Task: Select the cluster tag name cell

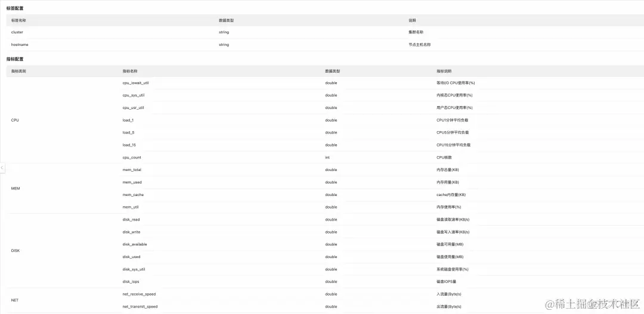Action: 17,32
